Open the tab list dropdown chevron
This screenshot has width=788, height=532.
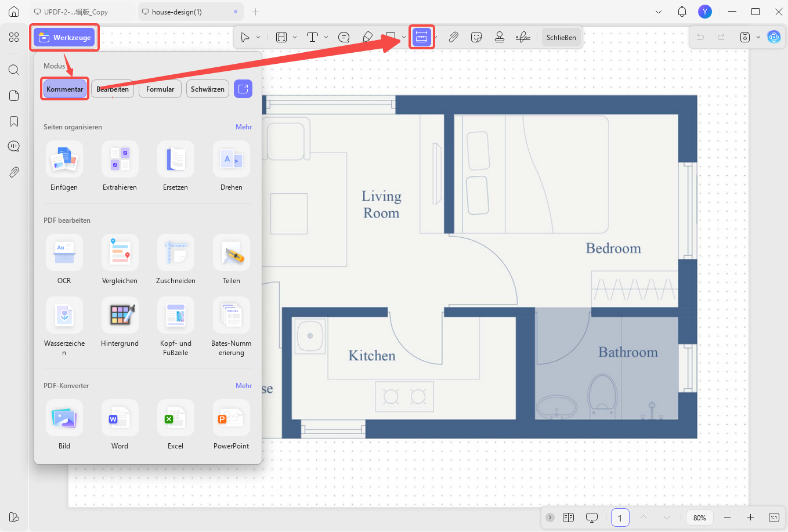[659, 12]
